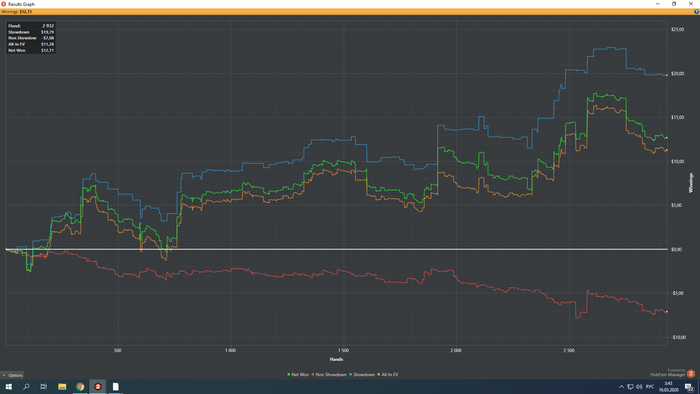Screen dimensions: 700x394
Task: Select Hold'em Manager taskbar icon
Action: pyautogui.click(x=98, y=387)
